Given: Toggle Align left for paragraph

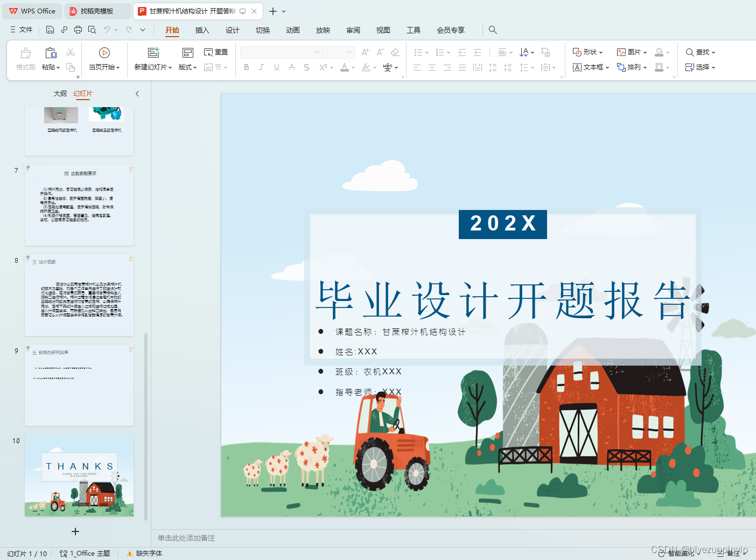Looking at the screenshot, I should tap(417, 67).
